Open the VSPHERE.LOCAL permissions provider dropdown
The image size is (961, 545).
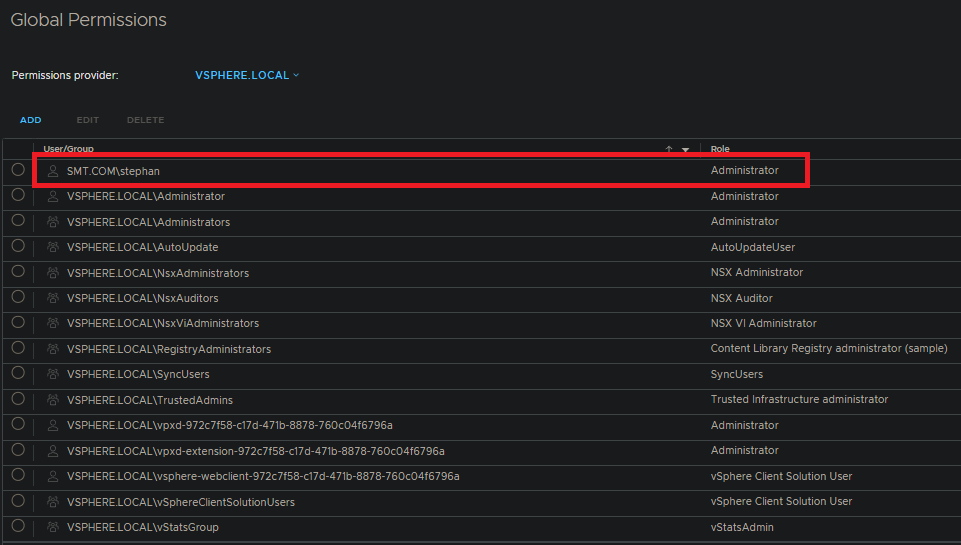pyautogui.click(x=247, y=75)
